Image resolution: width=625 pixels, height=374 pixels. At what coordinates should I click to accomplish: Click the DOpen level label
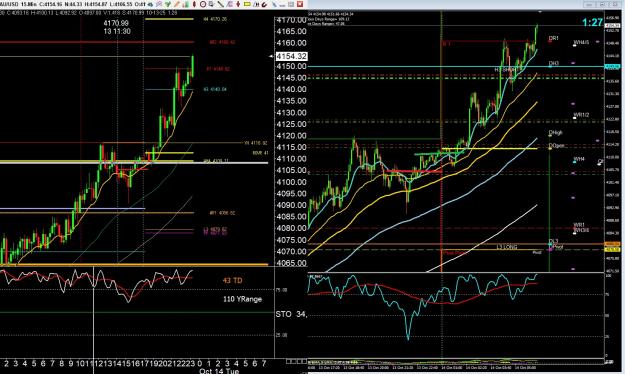click(556, 146)
